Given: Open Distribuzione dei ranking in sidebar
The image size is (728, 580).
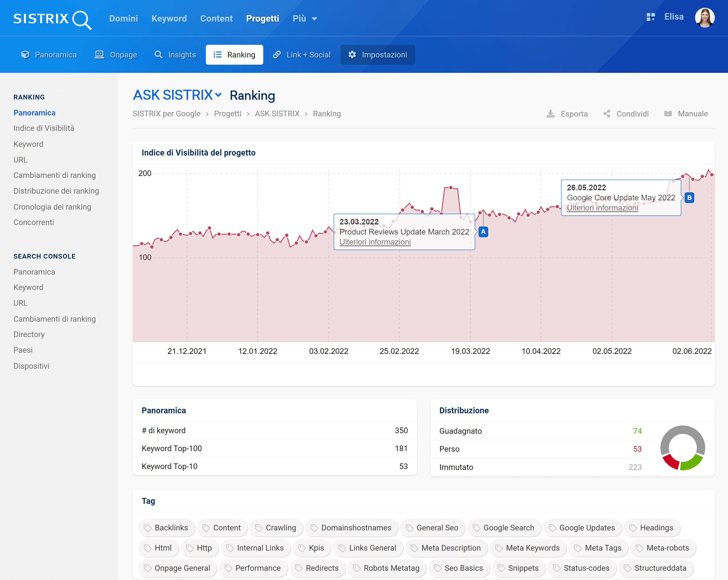Looking at the screenshot, I should pos(56,191).
